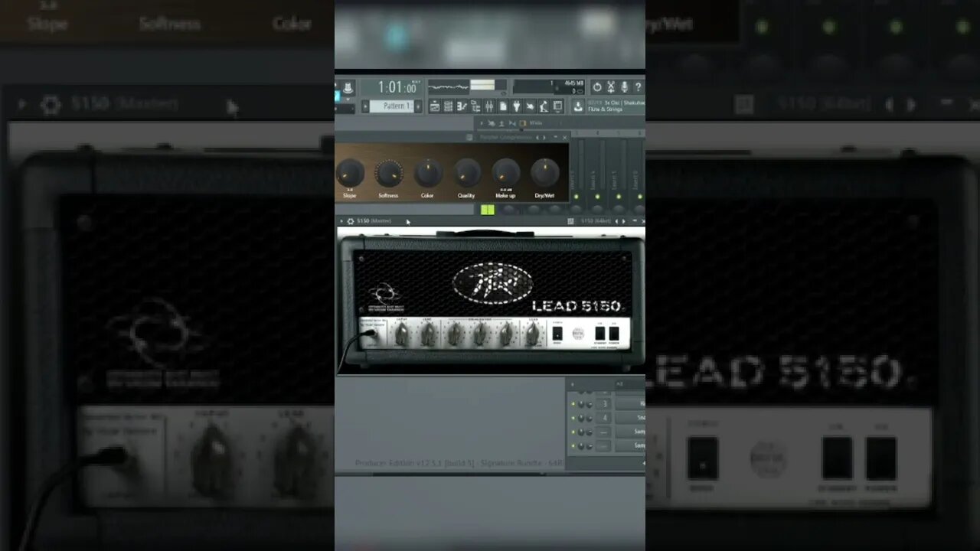Click the microphone recording icon
This screenshot has height=551, width=980.
[624, 87]
